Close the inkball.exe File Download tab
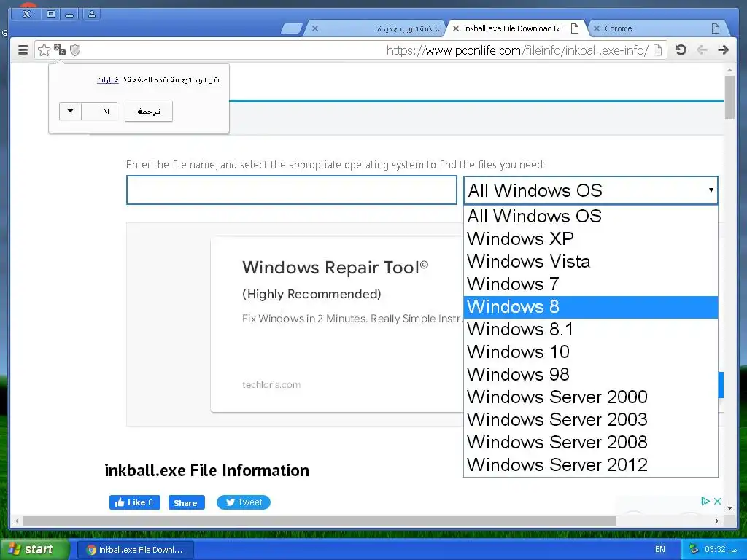This screenshot has width=747, height=560. click(x=456, y=28)
